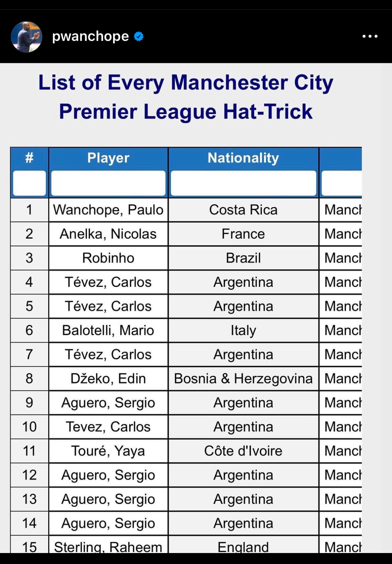Screen dimensions: 392x564
Task: Select the Bosnia & Herzegovina nationality cell
Action: 243,379
